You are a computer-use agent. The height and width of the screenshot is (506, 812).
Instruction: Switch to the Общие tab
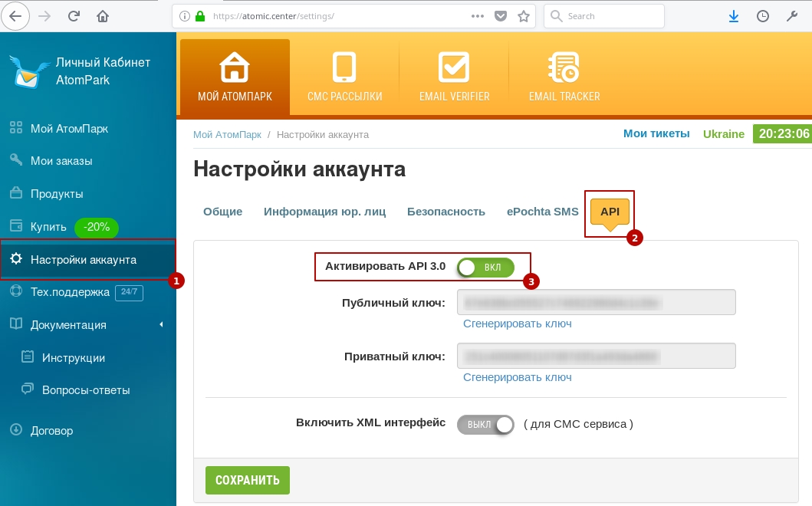(x=222, y=212)
